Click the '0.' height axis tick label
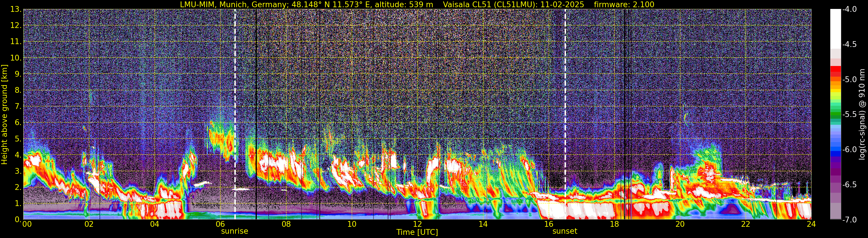Screen dimensions: 868x238 (x=18, y=220)
